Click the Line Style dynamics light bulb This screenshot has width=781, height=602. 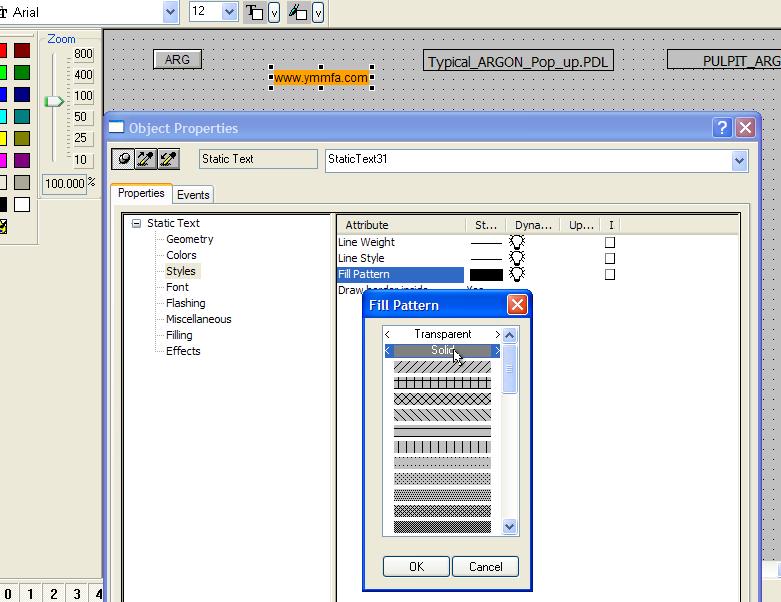pos(517,258)
